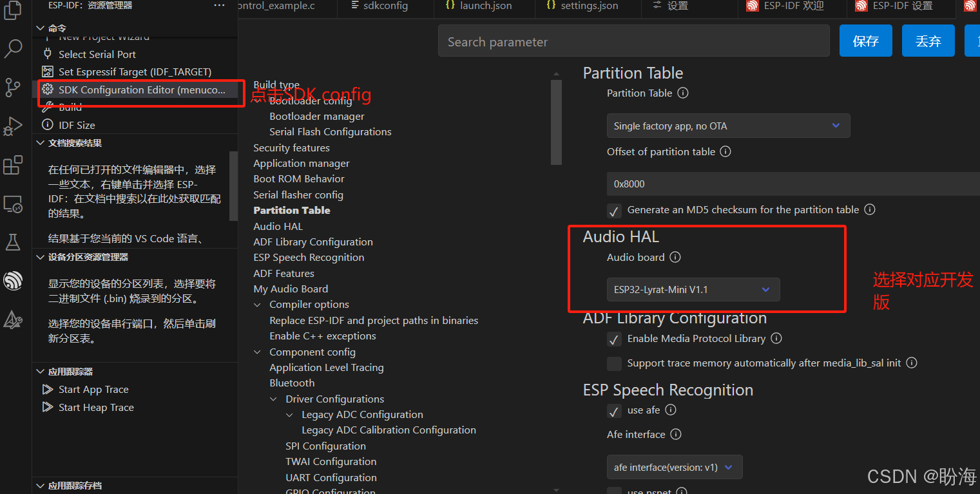The image size is (980, 494).
Task: Click chip icon of Set Espressif Target
Action: pos(47,71)
